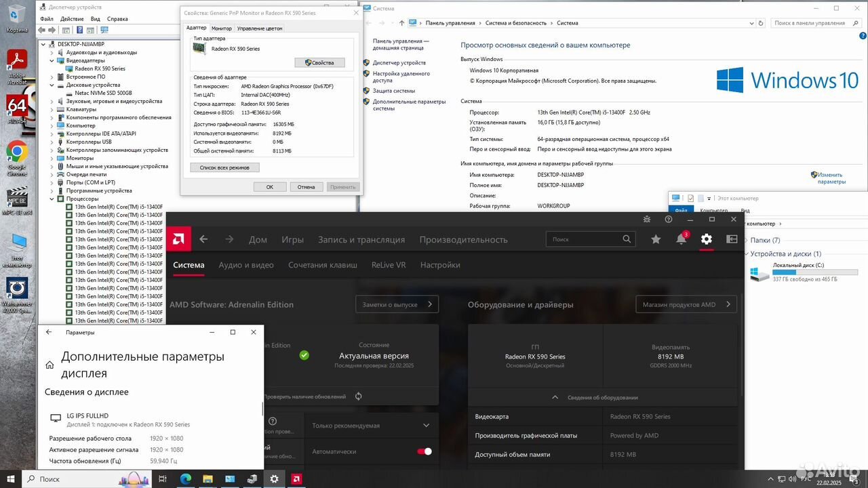Switch to the Управление цветом tab
868x488 pixels.
tap(260, 28)
